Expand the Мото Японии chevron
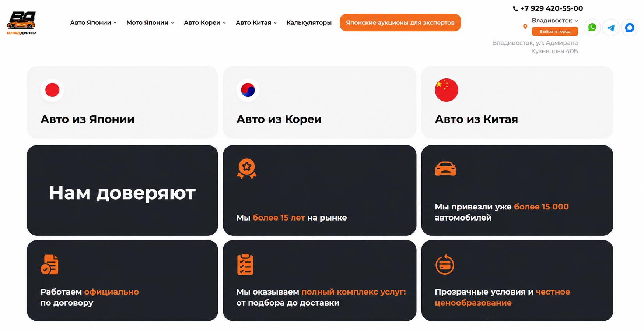This screenshot has height=331, width=644. pos(172,23)
